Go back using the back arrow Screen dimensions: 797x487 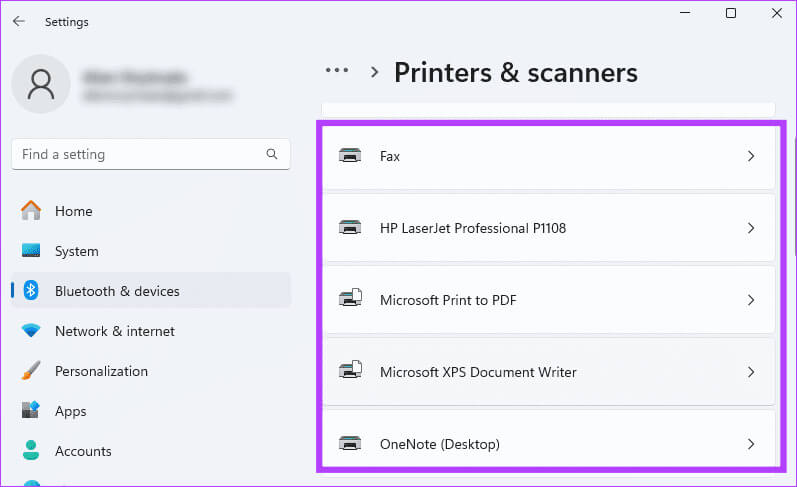click(19, 21)
